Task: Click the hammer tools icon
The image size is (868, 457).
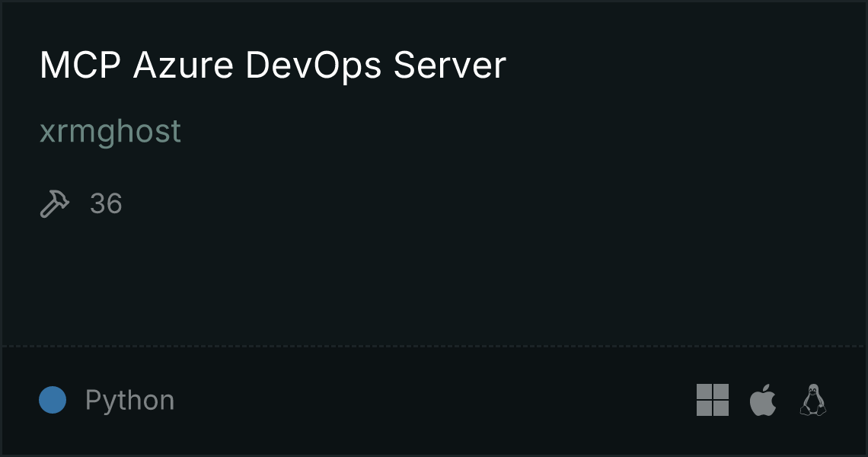Action: pyautogui.click(x=55, y=204)
